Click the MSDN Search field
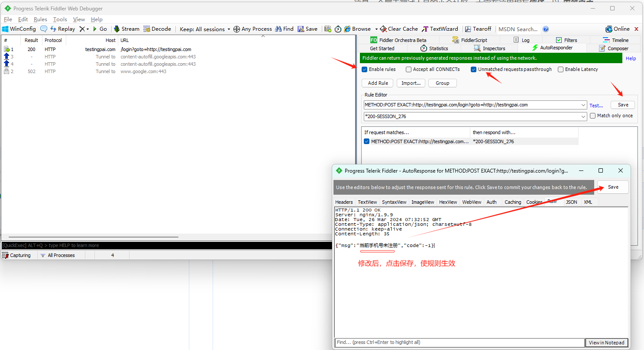 coord(518,29)
